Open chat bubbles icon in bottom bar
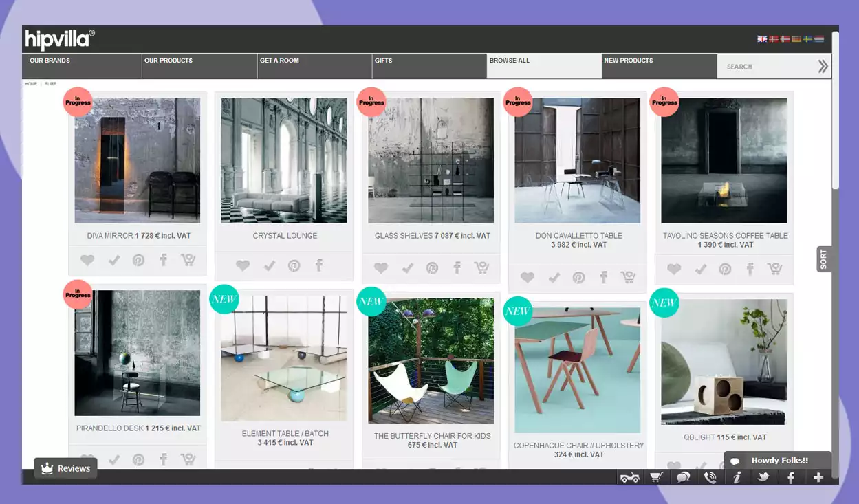Image resolution: width=859 pixels, height=504 pixels. pos(683,477)
